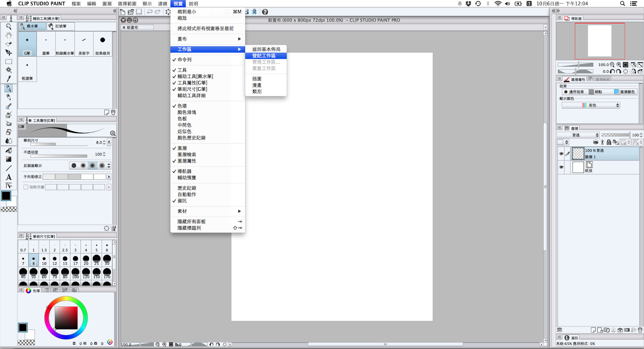This screenshot has width=644, height=349.
Task: Choose 漫畫 workspace
Action: coord(266,85)
